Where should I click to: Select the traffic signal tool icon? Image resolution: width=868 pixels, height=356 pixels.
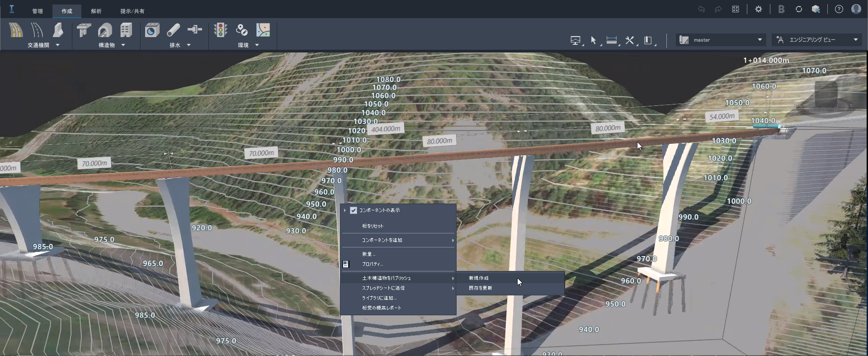coord(221,30)
